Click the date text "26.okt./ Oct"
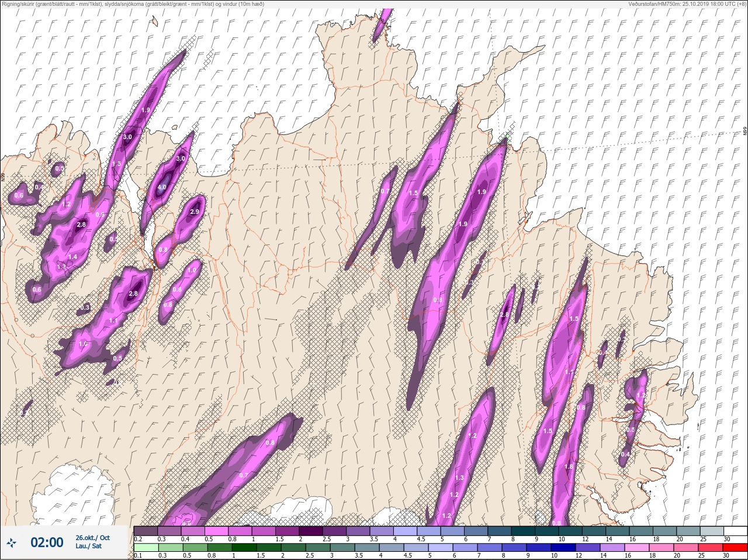This screenshot has width=748, height=560. click(92, 538)
